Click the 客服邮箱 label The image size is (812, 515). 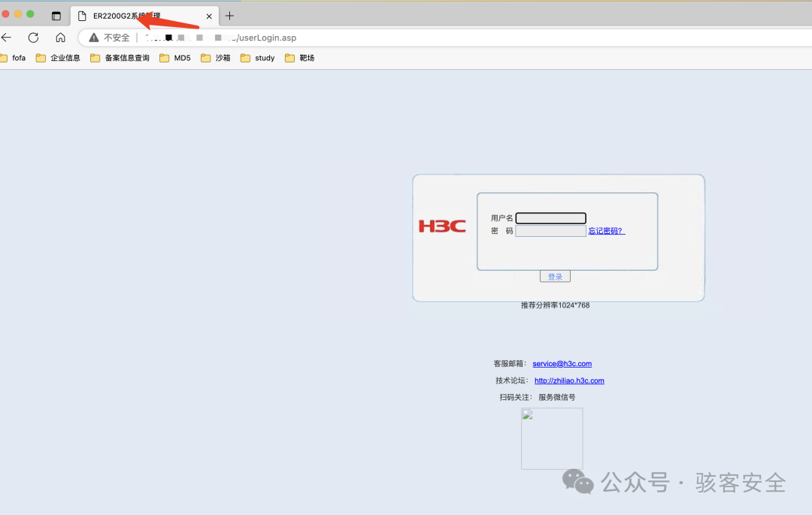pos(510,364)
